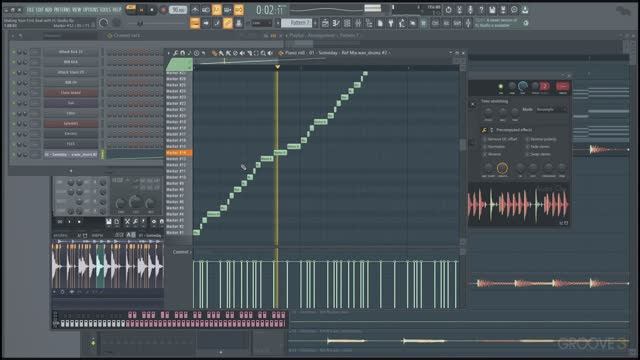
Task: Expand the Precomputed effects arrow
Action: (x=491, y=130)
